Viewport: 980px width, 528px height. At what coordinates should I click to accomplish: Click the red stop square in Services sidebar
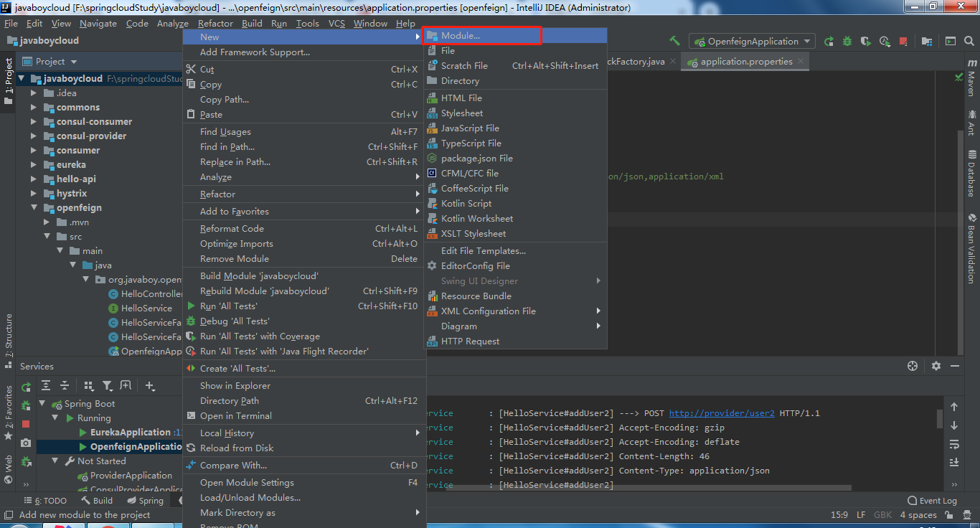click(26, 424)
